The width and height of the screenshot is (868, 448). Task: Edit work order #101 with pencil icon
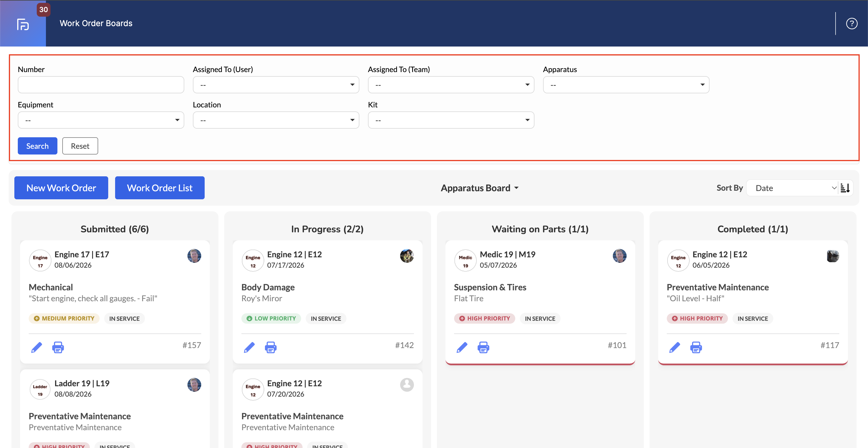tap(462, 347)
